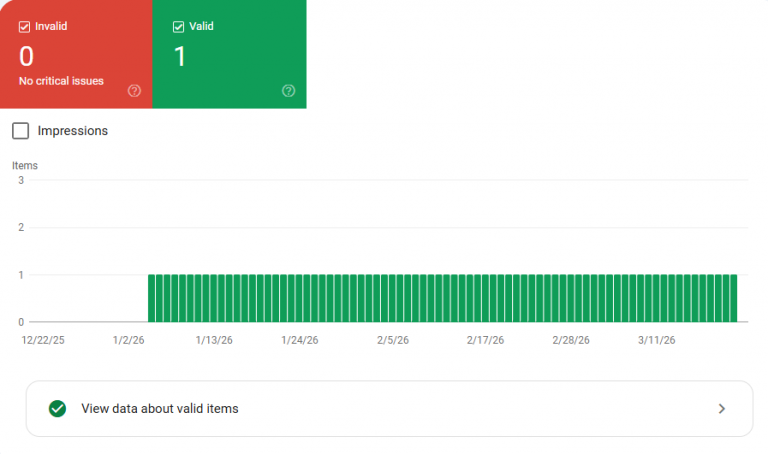This screenshot has height=454, width=768.
Task: Select the 3/11/26 date on the chart axis
Action: point(657,341)
